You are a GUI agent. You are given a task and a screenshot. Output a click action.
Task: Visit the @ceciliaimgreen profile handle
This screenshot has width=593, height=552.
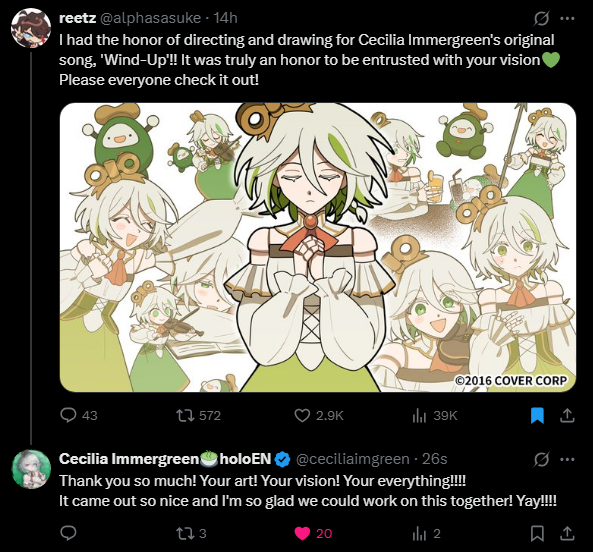352,459
